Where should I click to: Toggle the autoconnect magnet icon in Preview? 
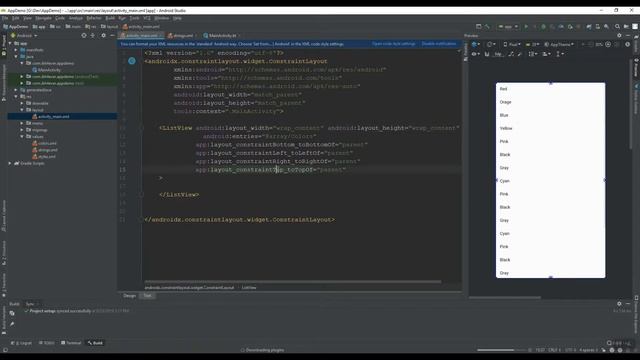487,53
